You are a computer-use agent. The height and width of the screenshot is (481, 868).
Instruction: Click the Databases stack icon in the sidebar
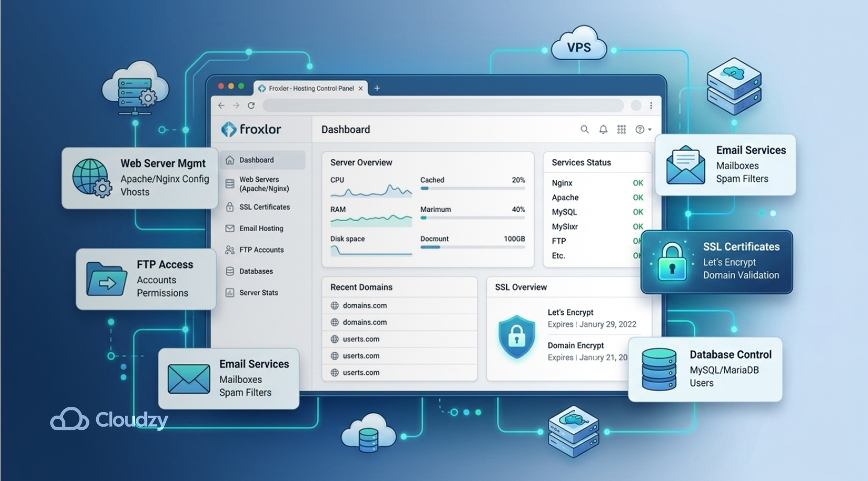230,271
